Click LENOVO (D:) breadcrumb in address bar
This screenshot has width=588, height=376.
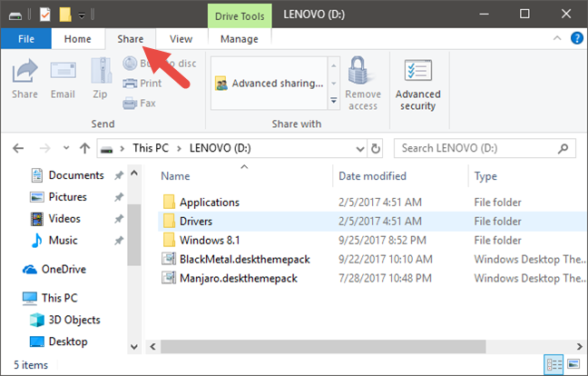(x=220, y=148)
